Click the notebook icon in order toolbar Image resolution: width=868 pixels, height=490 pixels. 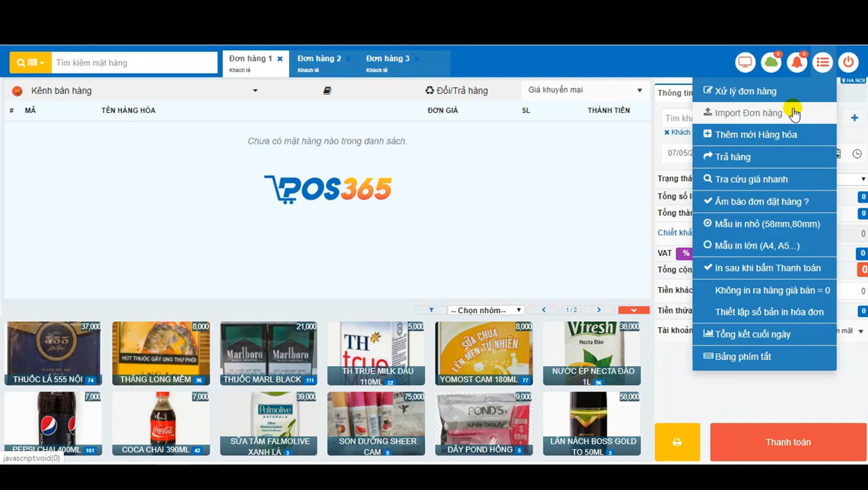327,90
